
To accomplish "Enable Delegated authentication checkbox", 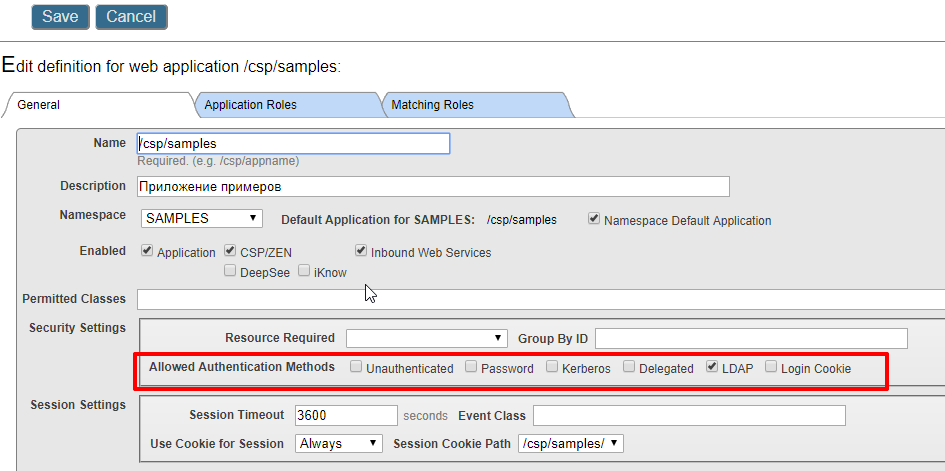I will click(629, 367).
